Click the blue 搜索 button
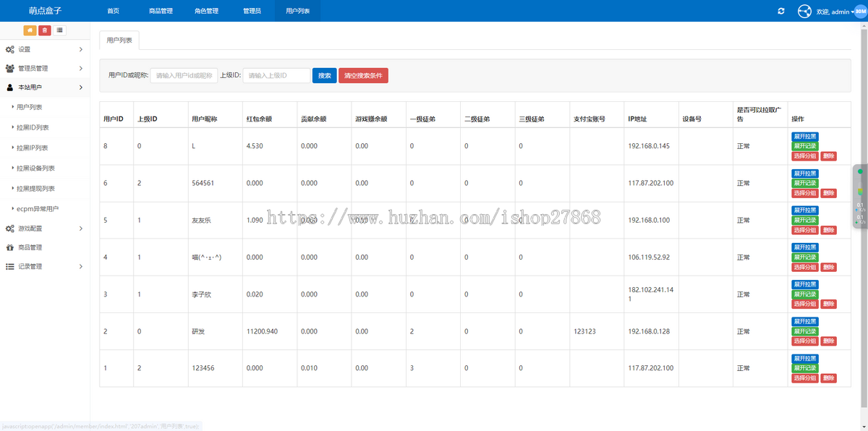The height and width of the screenshot is (431, 868). coord(325,75)
